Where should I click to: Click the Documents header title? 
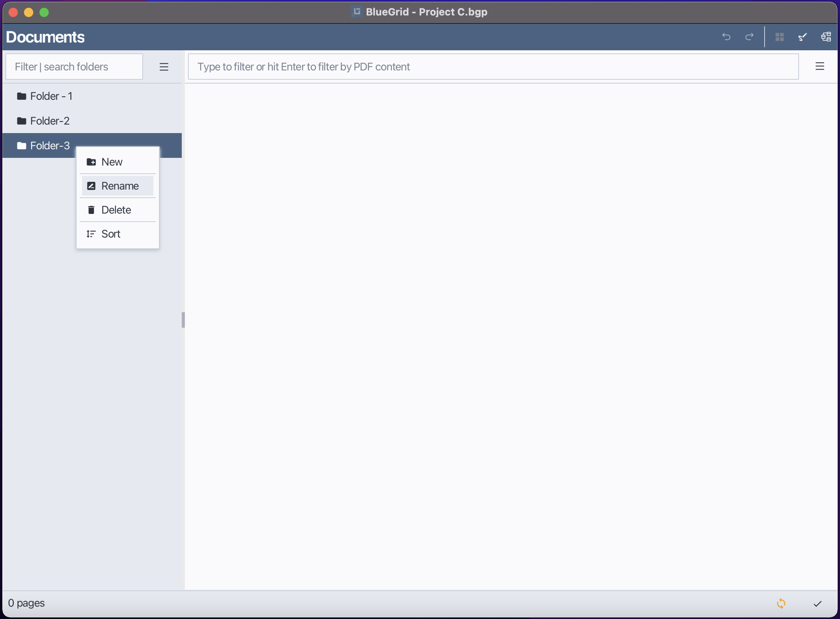[x=45, y=37]
